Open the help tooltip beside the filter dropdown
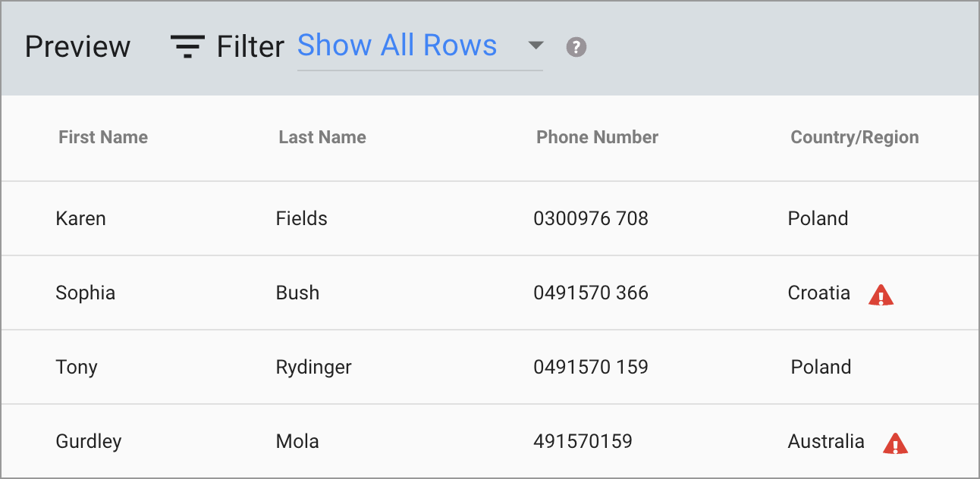The width and height of the screenshot is (980, 479). 576,47
